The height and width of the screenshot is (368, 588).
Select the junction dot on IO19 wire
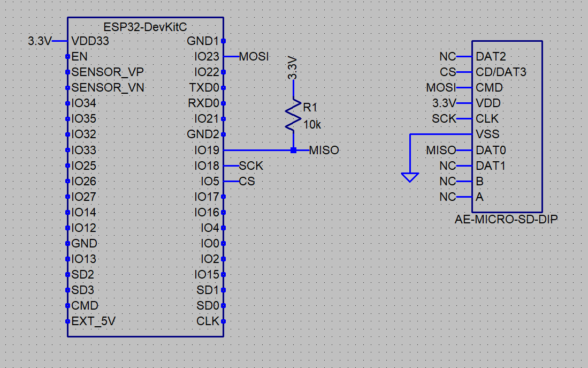(x=293, y=150)
